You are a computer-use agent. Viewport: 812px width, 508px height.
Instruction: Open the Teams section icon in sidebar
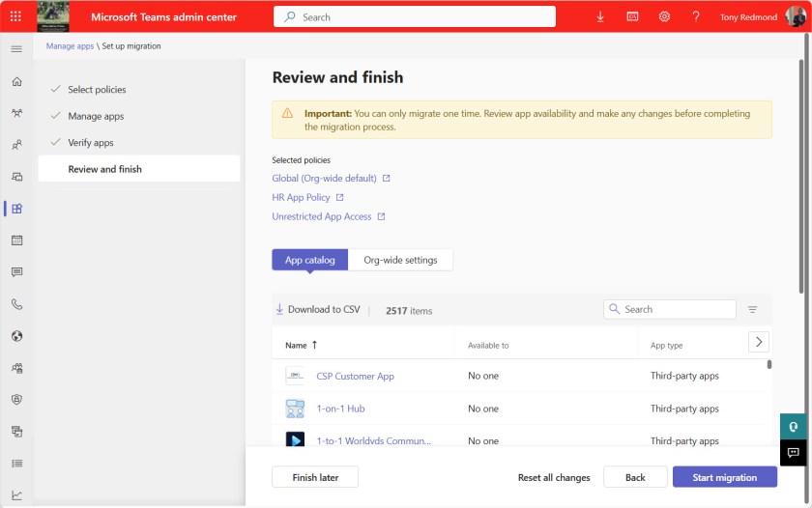16,113
